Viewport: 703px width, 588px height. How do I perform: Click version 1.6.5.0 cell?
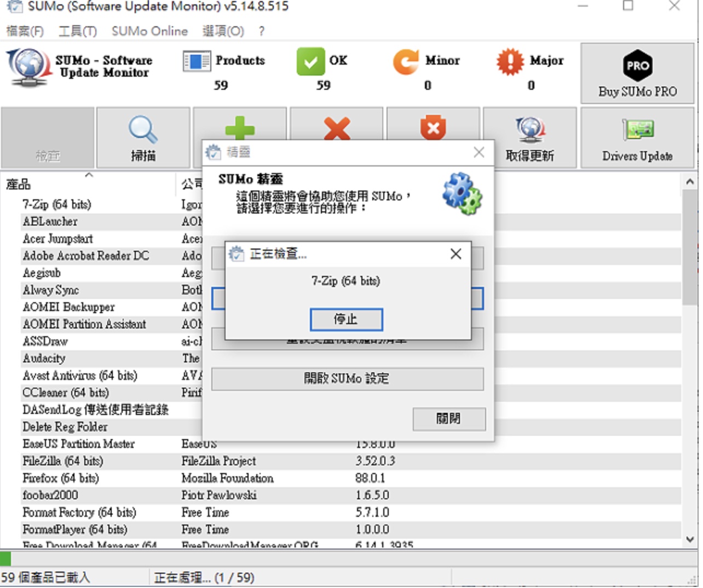(372, 495)
